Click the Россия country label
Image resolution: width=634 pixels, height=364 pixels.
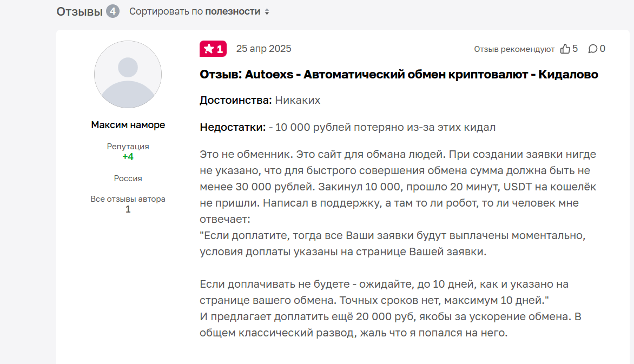point(128,178)
